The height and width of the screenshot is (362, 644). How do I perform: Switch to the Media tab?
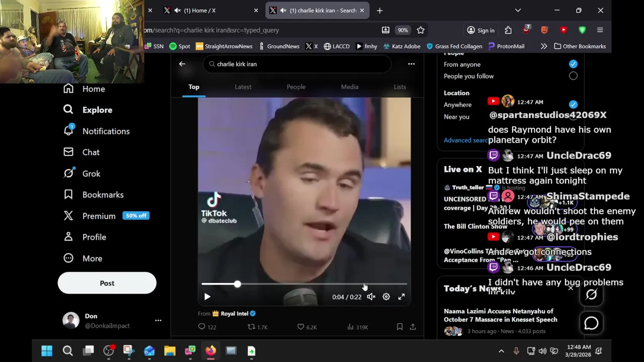pos(350,87)
